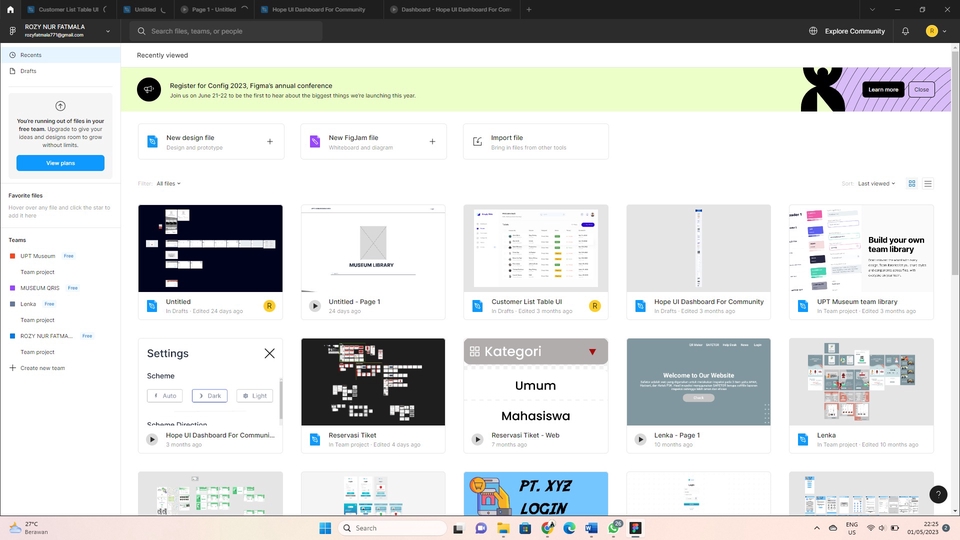
Task: Switch to the Hope UI Dashboard For Community tab
Action: [x=318, y=9]
